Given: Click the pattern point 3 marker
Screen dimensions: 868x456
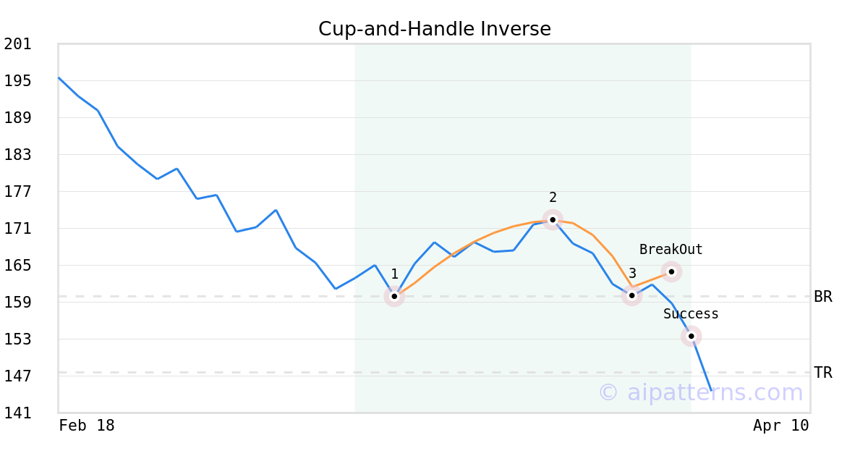Looking at the screenshot, I should click(631, 295).
